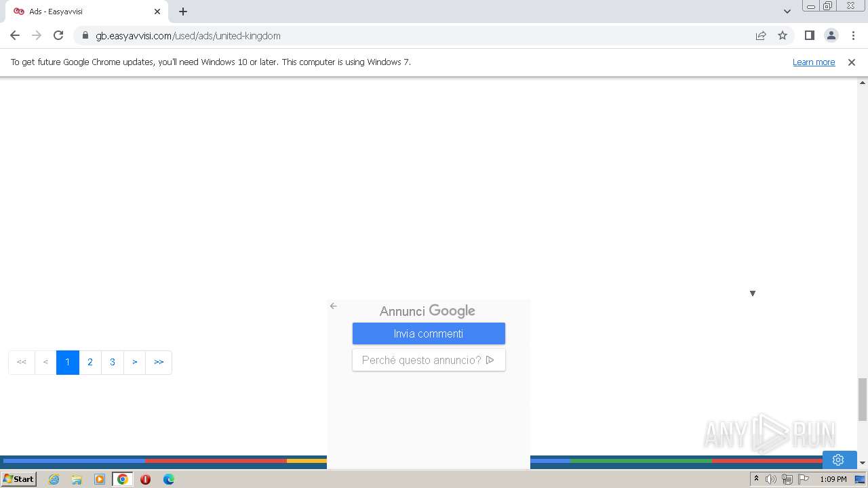
Task: Click the small black triangle ad marker
Action: coord(753,293)
